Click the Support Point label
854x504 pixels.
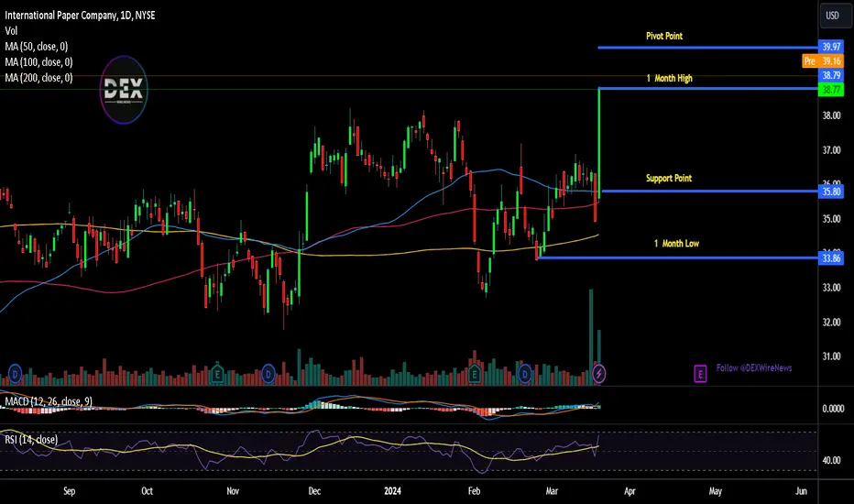669,178
